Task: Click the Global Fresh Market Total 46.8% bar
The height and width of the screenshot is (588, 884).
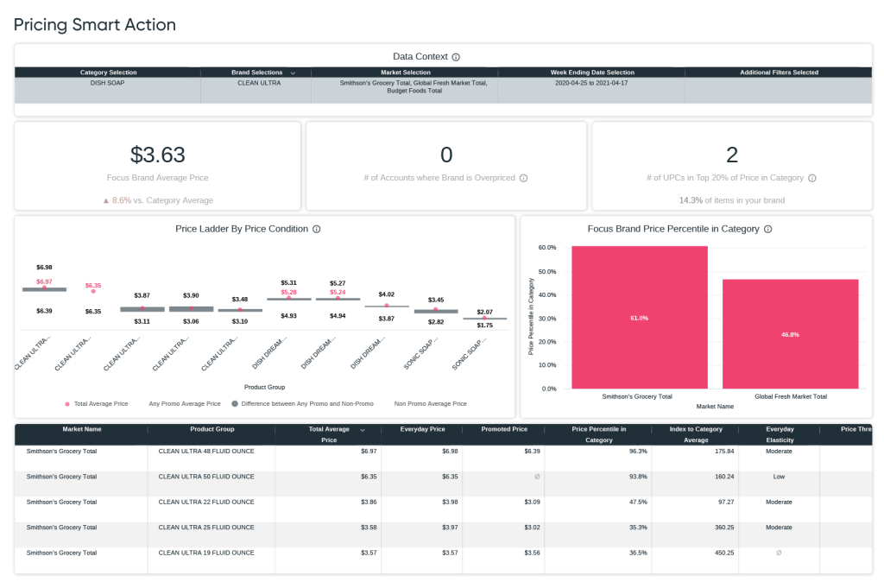Action: coord(791,334)
